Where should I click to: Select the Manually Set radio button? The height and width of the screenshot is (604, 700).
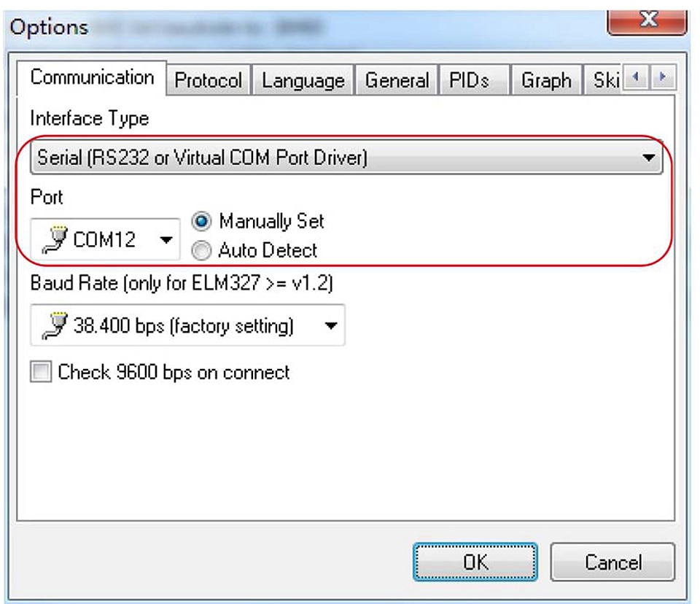(x=201, y=221)
